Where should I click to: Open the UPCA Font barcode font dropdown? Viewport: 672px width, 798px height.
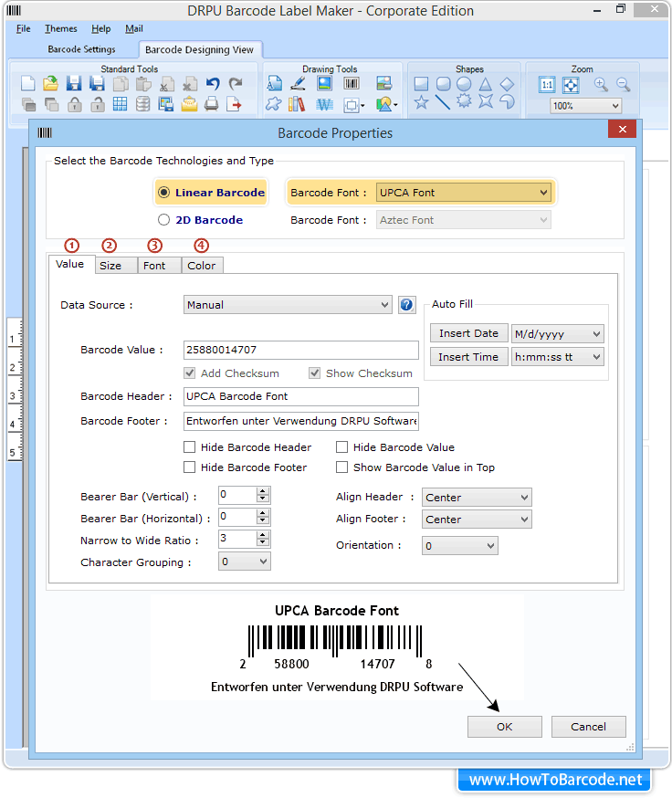(464, 193)
